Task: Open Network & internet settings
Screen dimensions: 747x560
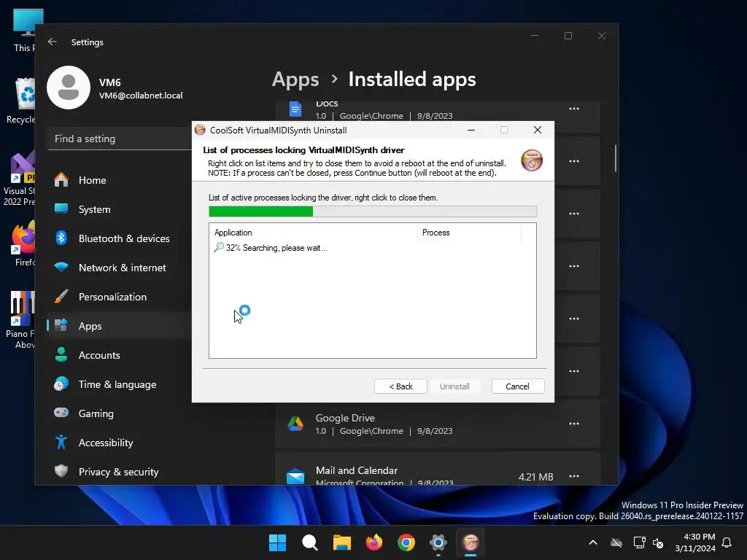Action: (x=119, y=268)
